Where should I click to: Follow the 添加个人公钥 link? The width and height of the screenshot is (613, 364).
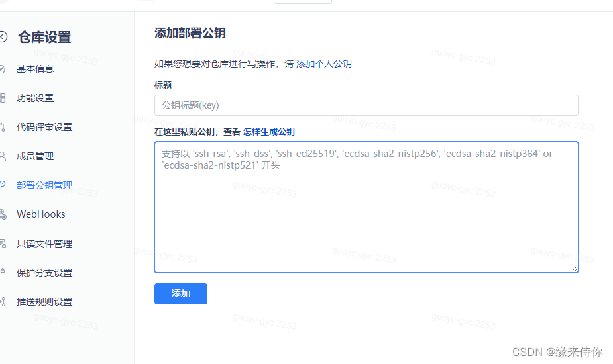coord(323,64)
